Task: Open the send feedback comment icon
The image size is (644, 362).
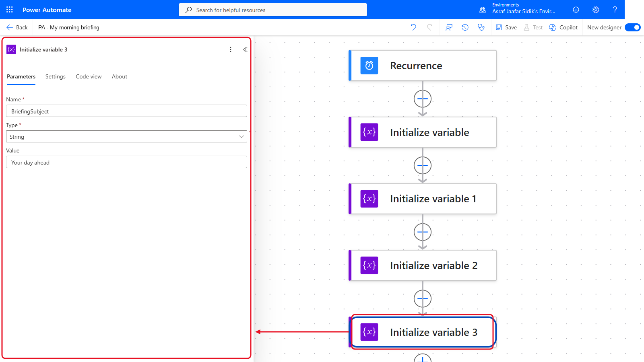Action: [449, 27]
